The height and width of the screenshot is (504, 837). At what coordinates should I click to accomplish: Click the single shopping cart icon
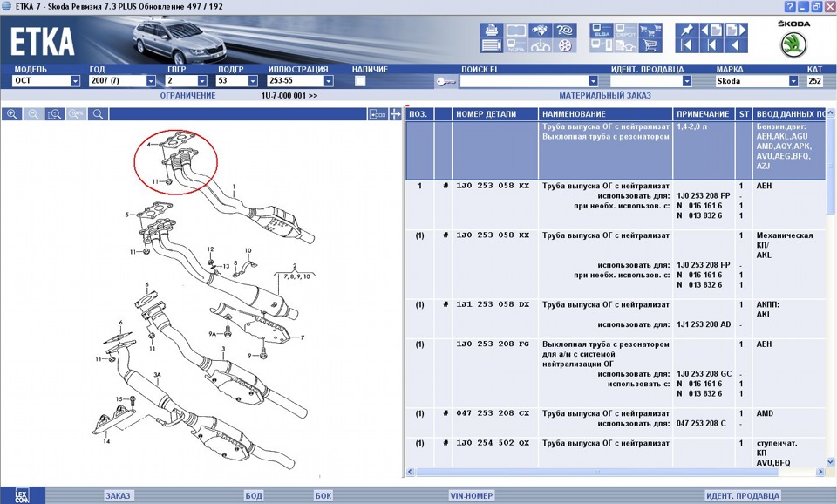pyautogui.click(x=650, y=46)
